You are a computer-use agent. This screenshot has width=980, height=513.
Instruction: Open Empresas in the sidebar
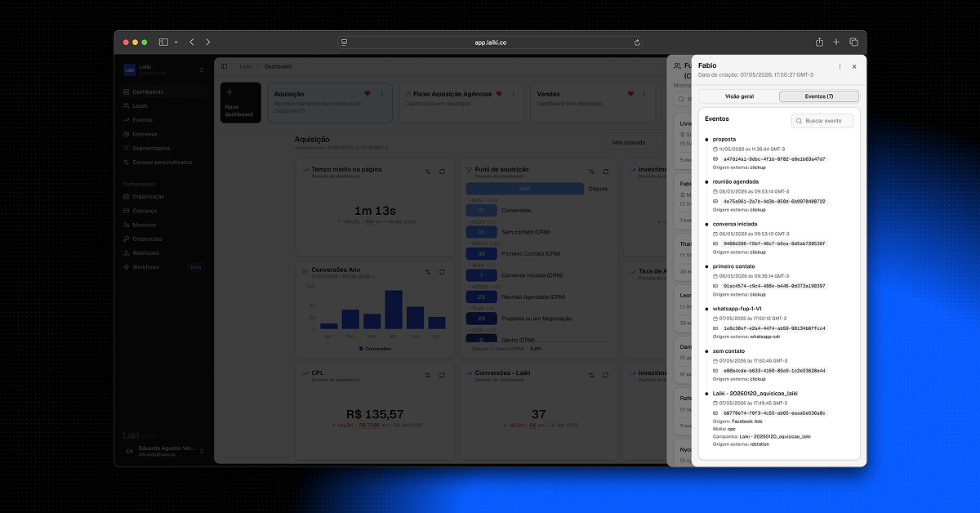click(163, 134)
